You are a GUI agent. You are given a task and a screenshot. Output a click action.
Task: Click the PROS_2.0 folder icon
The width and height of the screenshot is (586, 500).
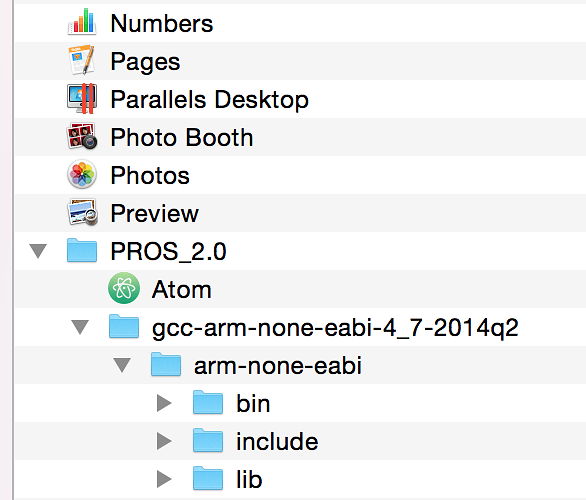click(x=82, y=250)
